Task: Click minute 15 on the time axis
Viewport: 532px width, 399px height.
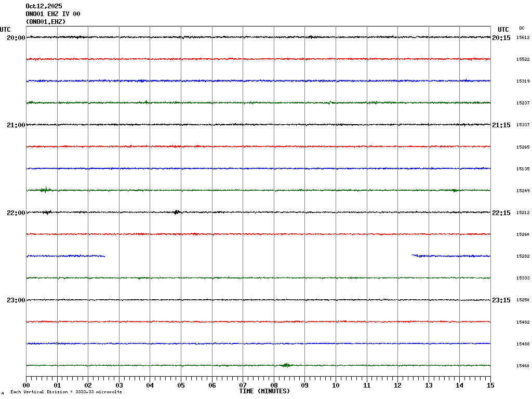Action: pos(490,385)
